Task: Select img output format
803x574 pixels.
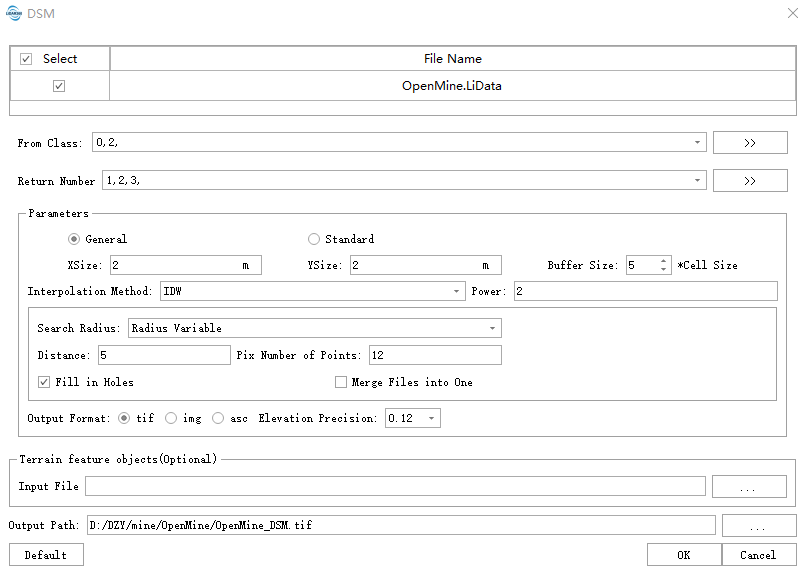Action: [x=171, y=418]
